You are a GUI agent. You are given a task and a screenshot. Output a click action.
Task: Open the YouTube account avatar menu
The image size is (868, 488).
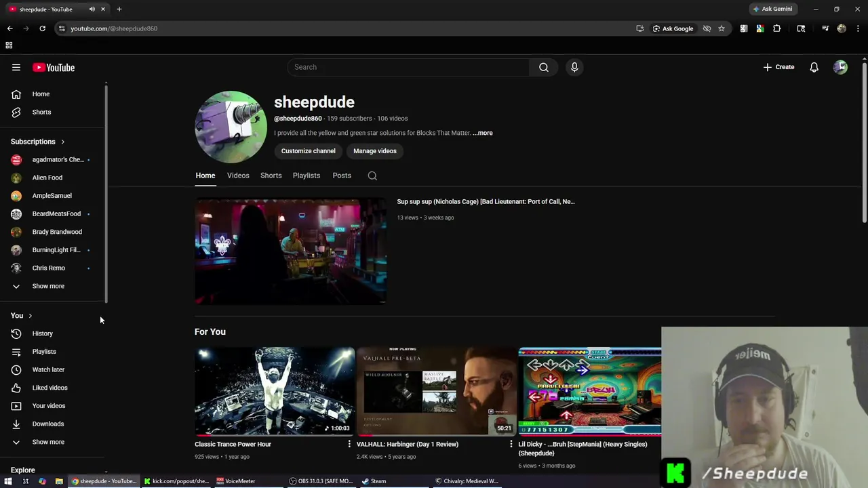pos(840,67)
